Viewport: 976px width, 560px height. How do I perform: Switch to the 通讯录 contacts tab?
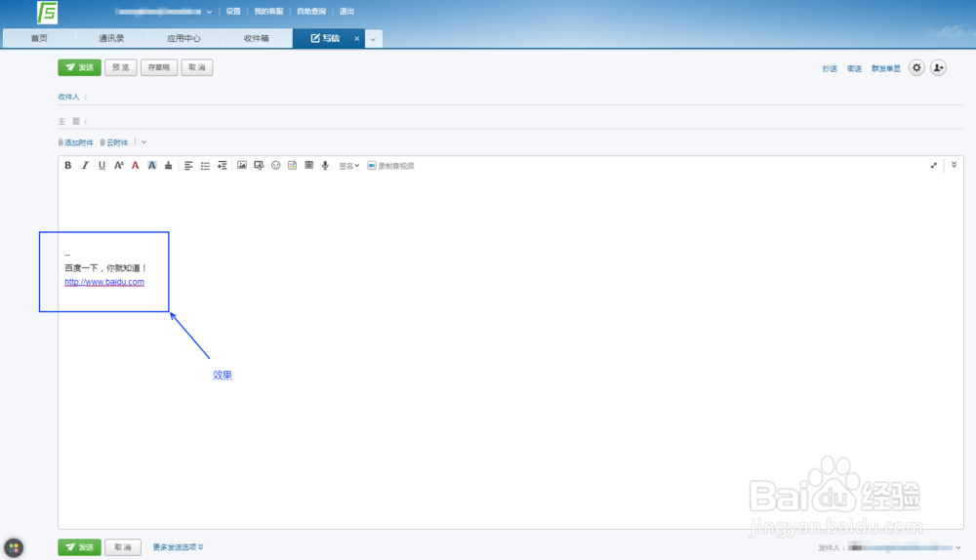click(x=111, y=39)
